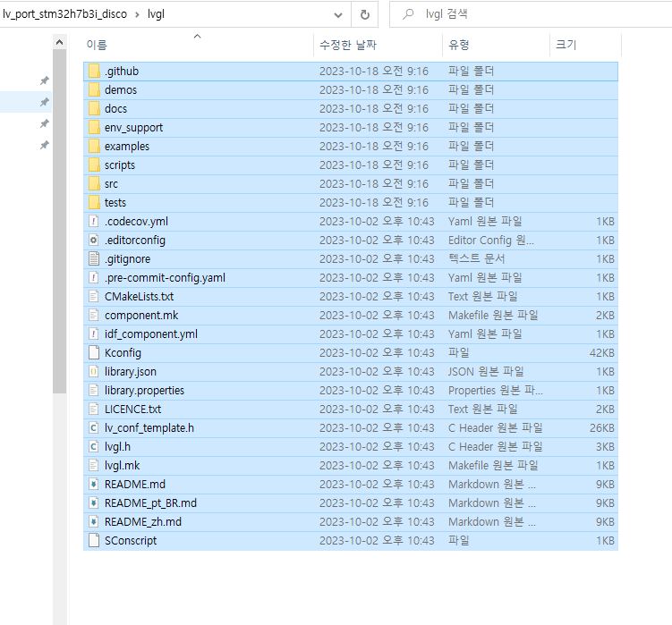Click the .editorconfig gear file icon
Image resolution: width=672 pixels, height=625 pixels.
(x=94, y=240)
